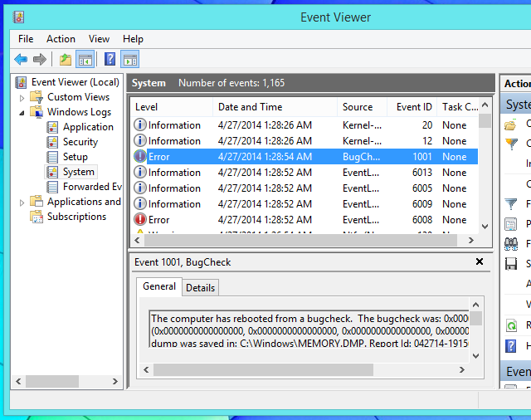This screenshot has width=531, height=420.
Task: Toggle the Show/Hide Console Tree toolbar icon
Action: click(x=85, y=60)
